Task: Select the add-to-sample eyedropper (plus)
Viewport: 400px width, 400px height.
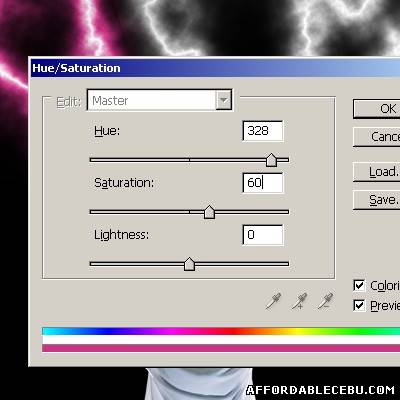Action: 299,301
